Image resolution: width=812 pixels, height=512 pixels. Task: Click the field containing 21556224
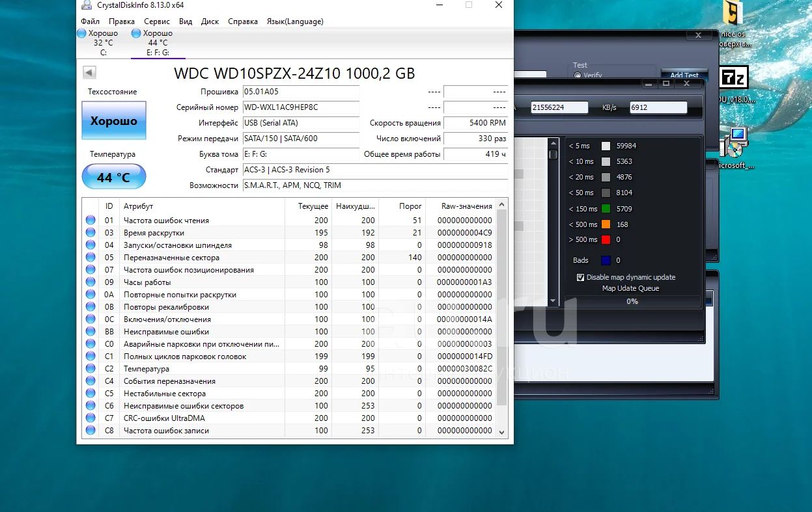559,107
